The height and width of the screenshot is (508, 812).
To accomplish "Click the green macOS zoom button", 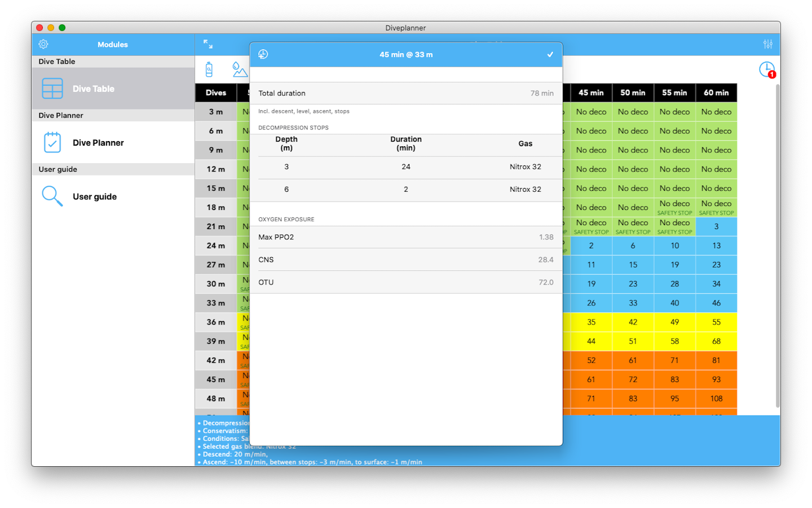I will [x=62, y=28].
